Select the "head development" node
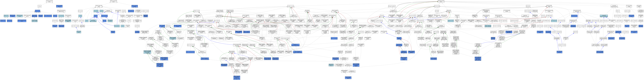This screenshot has width=644, height=80. tap(574, 16)
